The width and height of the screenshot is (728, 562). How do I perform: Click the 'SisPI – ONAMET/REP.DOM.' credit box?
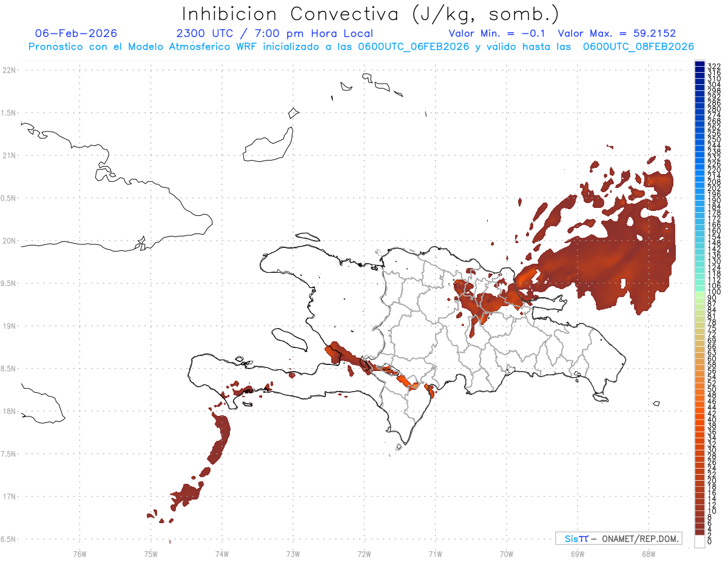click(619, 538)
